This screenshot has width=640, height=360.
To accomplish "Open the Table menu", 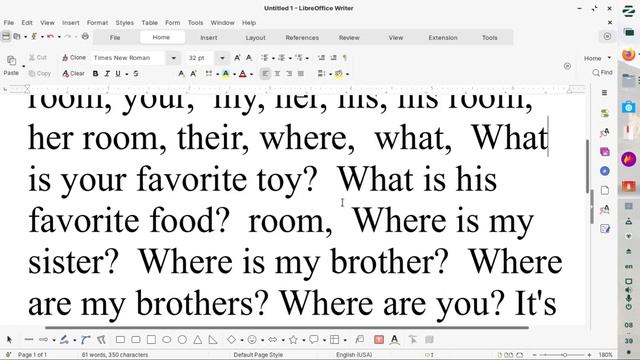I will click(x=149, y=23).
